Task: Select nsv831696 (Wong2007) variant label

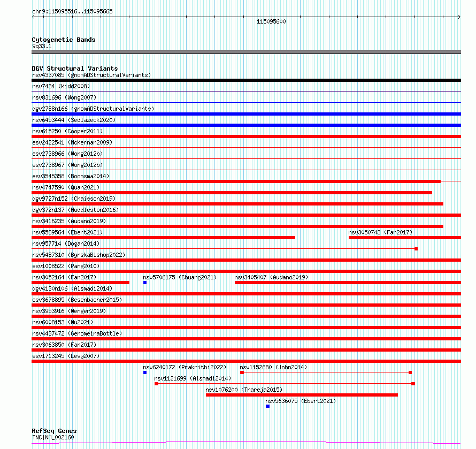Action: click(x=64, y=97)
